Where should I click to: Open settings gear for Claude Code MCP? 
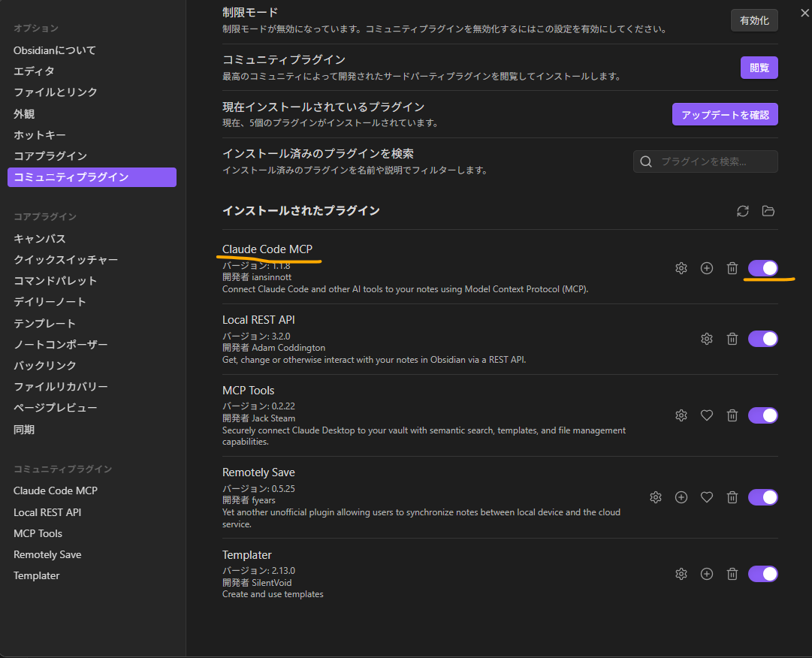coord(681,268)
